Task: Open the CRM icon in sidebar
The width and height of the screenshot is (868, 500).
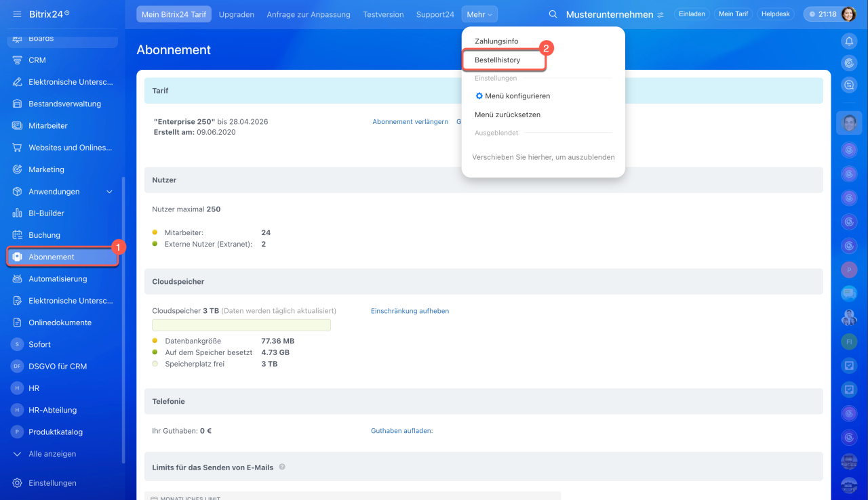Action: (x=18, y=60)
